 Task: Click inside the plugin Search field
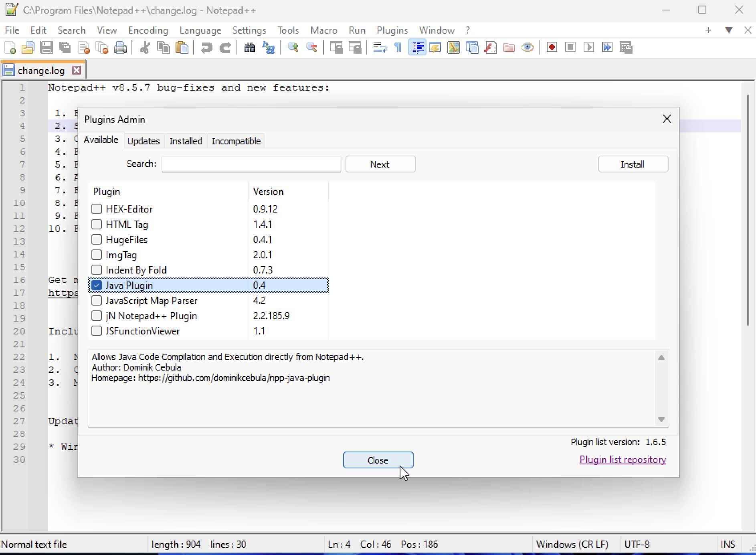coord(251,164)
